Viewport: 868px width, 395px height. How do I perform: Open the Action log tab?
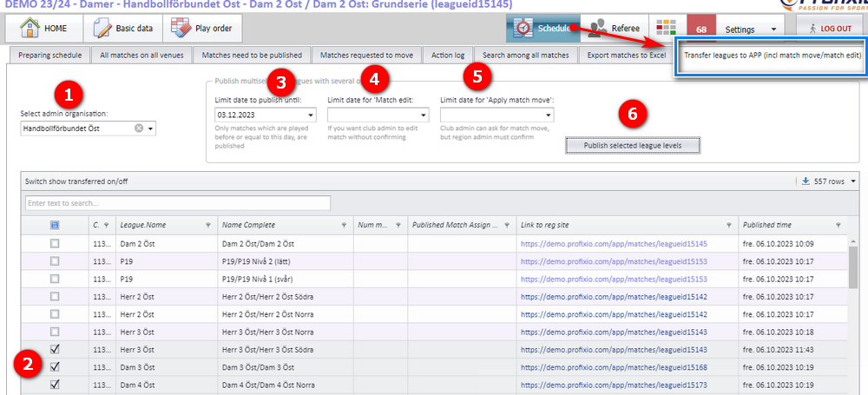click(448, 56)
